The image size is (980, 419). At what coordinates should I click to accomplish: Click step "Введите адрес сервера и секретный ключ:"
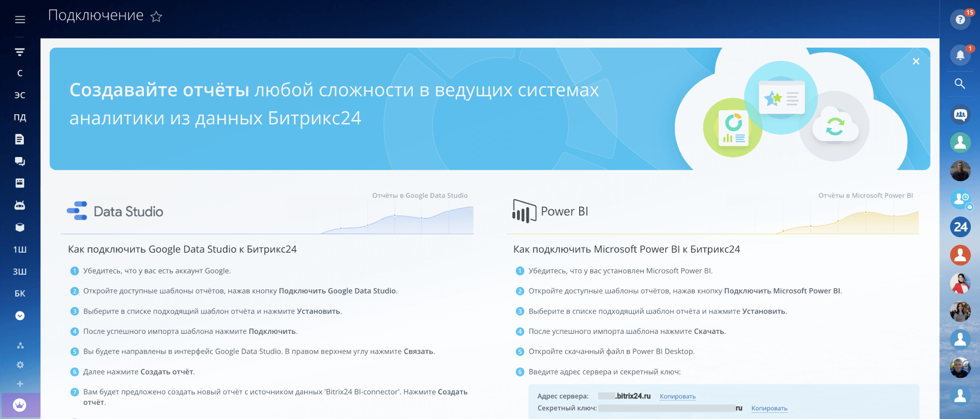point(604,372)
